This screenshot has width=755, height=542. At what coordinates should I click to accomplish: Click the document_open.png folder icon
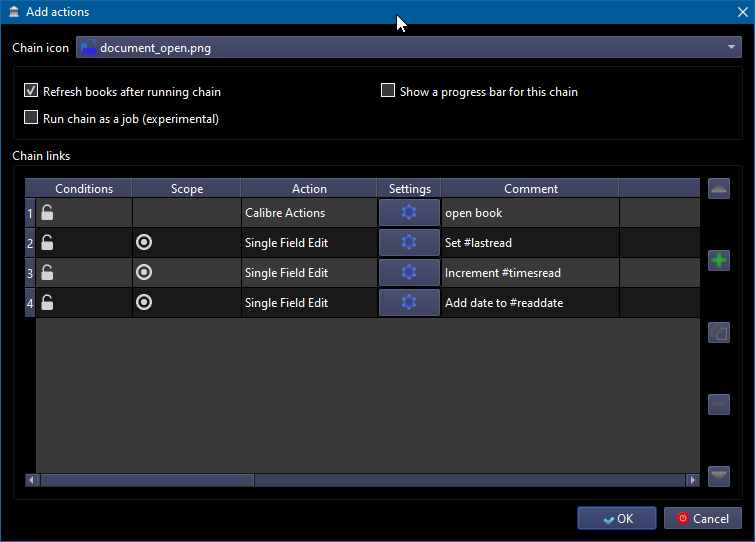pyautogui.click(x=89, y=48)
